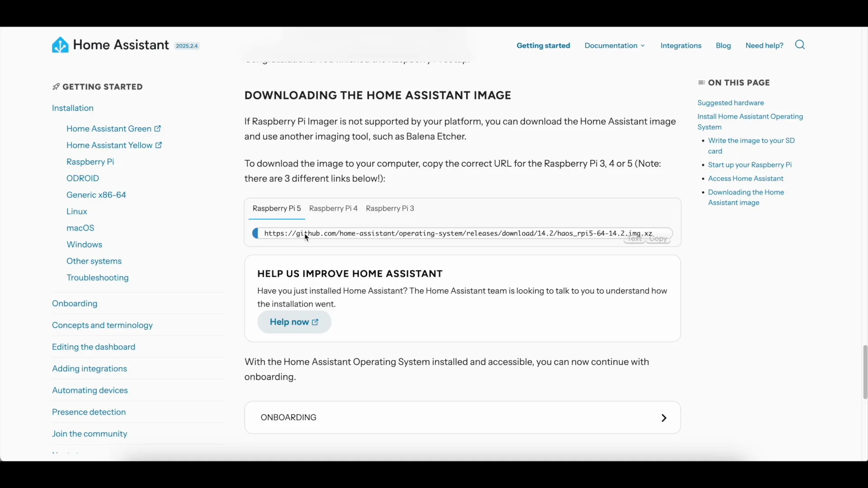The image size is (868, 488).
Task: Open Concepts and terminology link
Action: click(102, 325)
